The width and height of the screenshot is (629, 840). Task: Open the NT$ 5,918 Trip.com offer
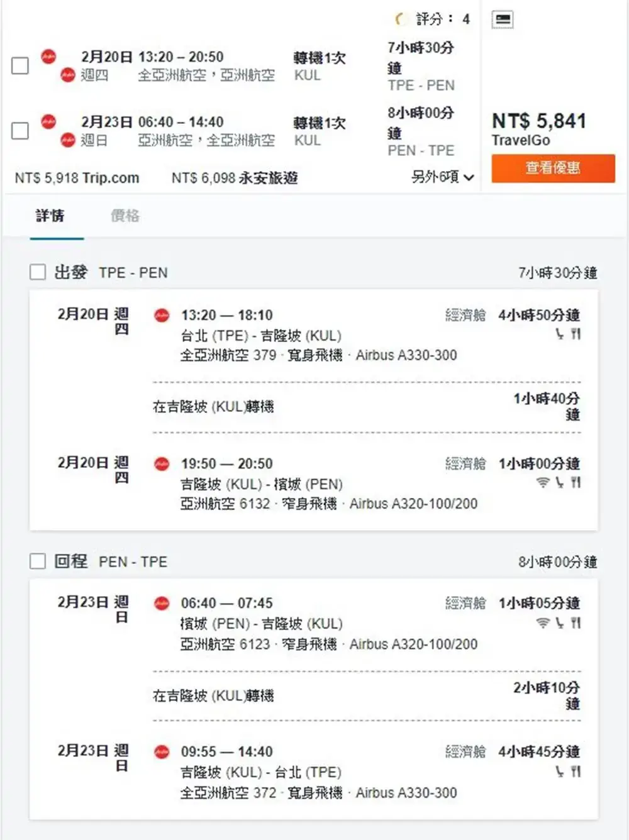[77, 178]
